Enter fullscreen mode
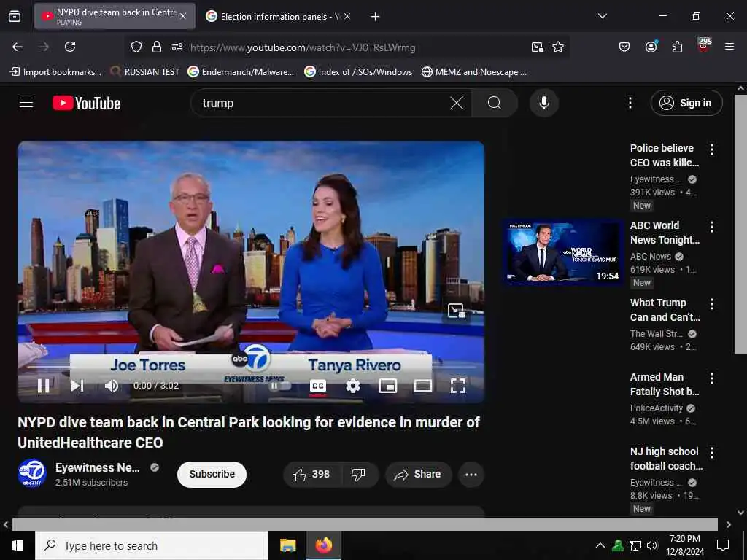Viewport: 747px width, 560px height. pos(458,386)
